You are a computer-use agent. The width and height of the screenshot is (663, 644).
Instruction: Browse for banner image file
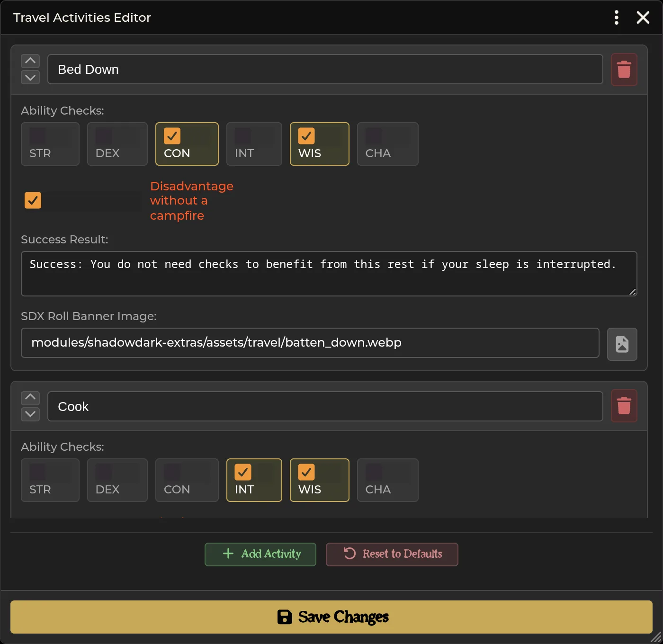point(622,344)
